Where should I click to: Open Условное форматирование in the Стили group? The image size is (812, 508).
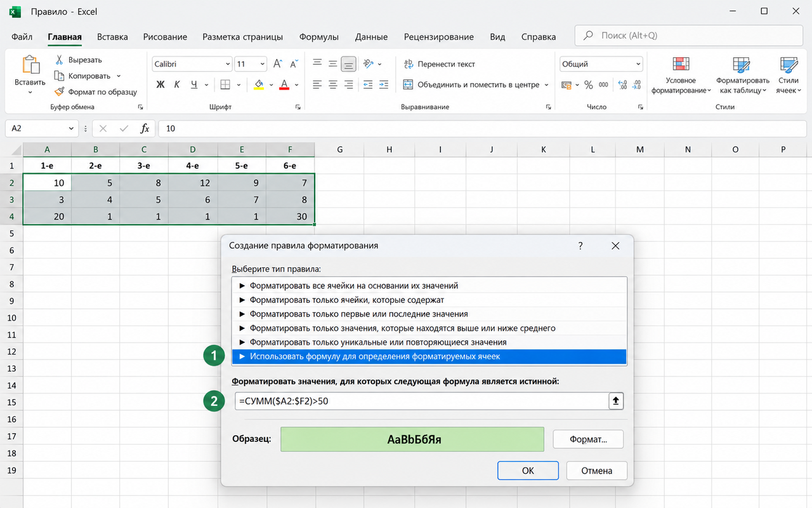[681, 76]
